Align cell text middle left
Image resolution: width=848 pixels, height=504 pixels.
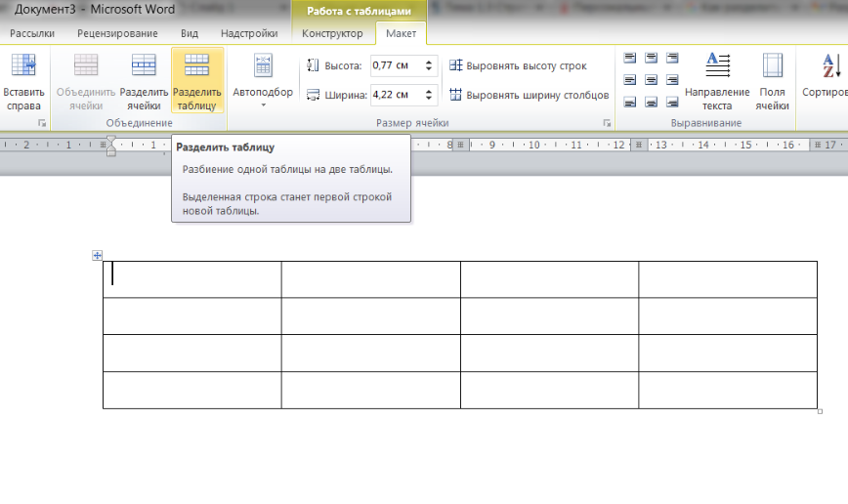coord(630,80)
